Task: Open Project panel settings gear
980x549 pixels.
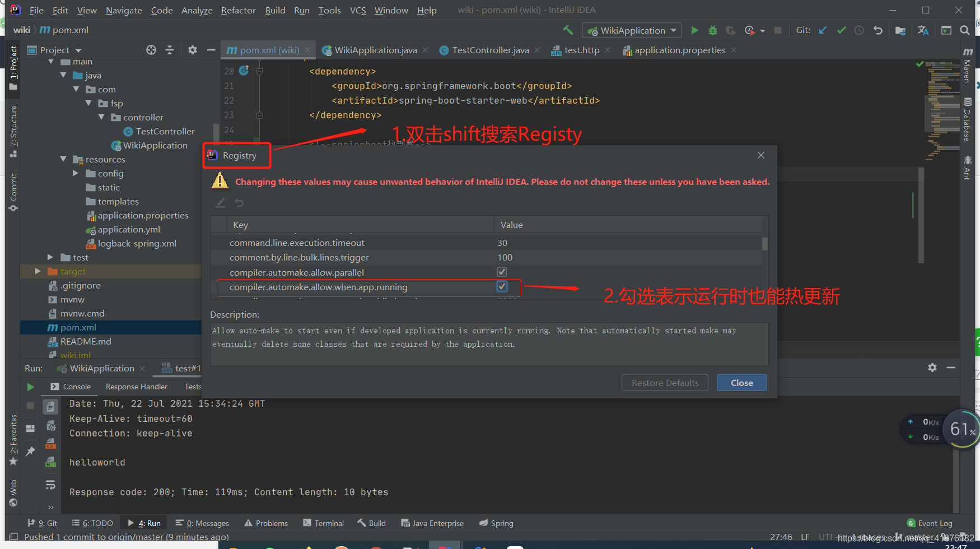Action: (x=193, y=50)
